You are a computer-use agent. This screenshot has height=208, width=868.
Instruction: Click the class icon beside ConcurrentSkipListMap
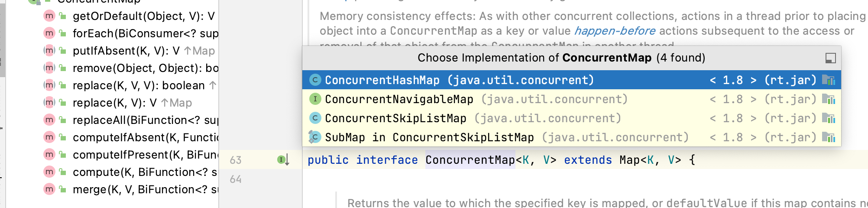[x=315, y=118]
